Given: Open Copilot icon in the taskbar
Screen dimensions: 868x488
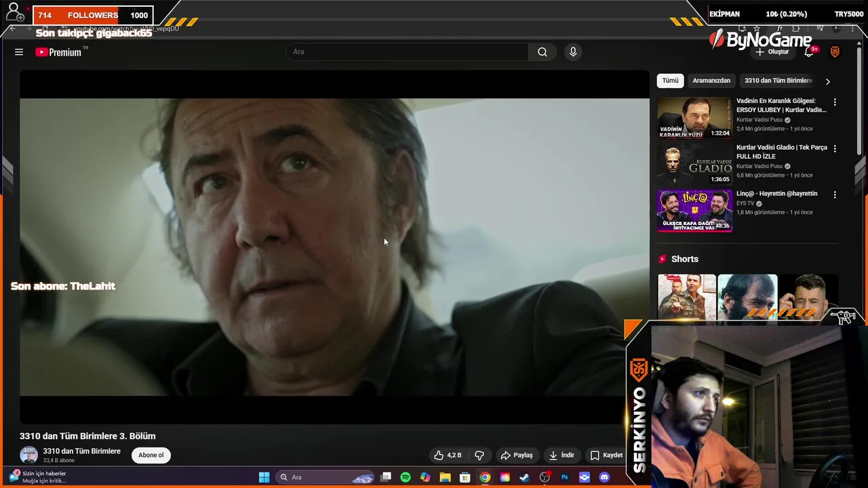Looking at the screenshot, I should [x=425, y=477].
